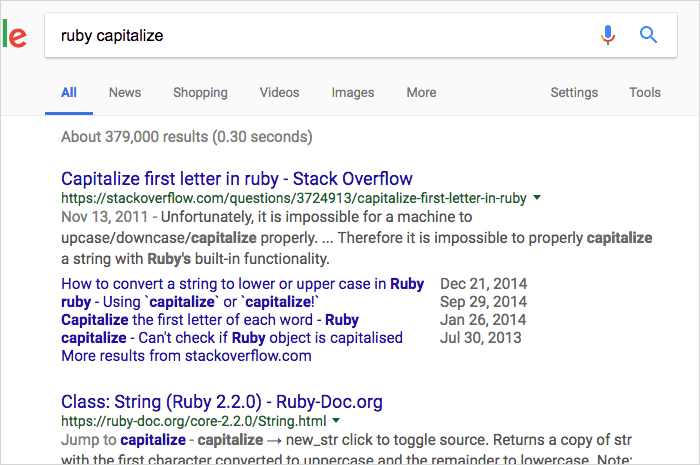Image resolution: width=700 pixels, height=465 pixels.
Task: Click the partial Google logo
Action: pos(14,34)
